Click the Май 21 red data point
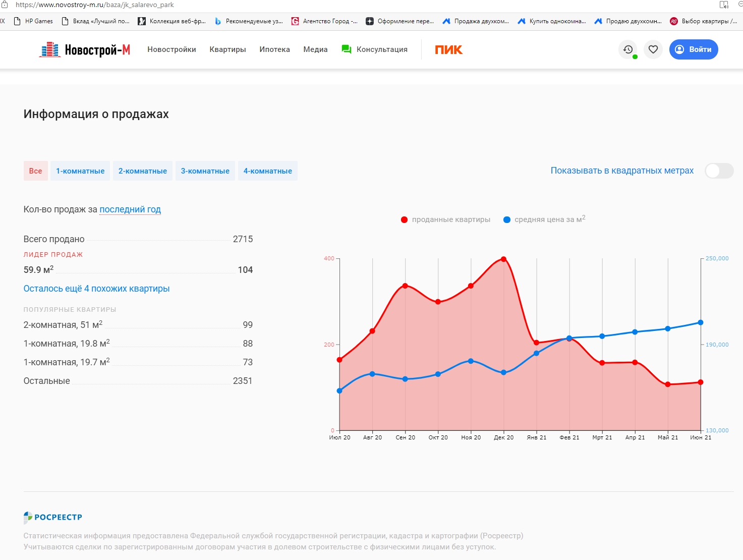 point(668,384)
